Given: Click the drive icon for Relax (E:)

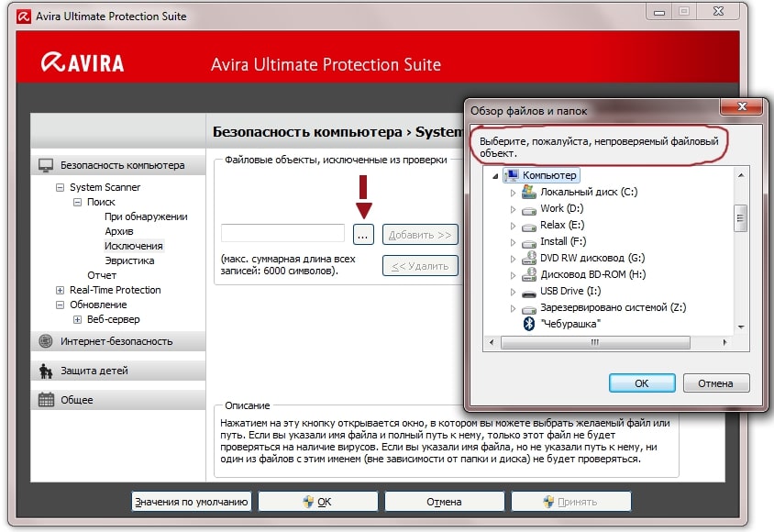Looking at the screenshot, I should pyautogui.click(x=528, y=227).
